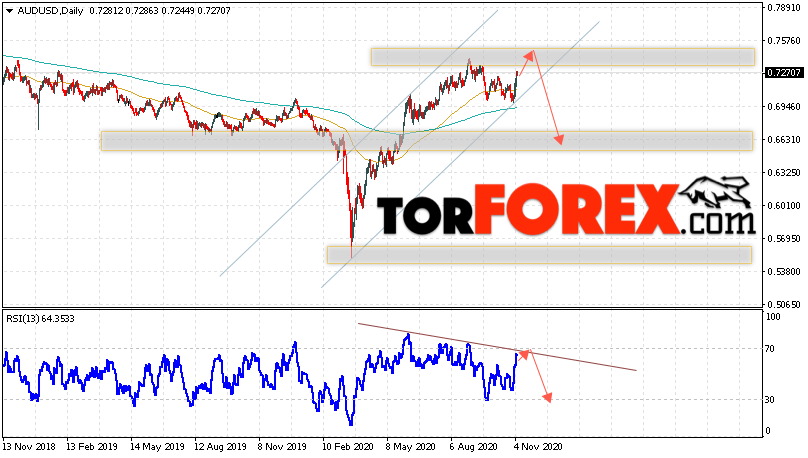808x458 pixels.
Task: Click the current price tag 0.72707
Action: (784, 73)
